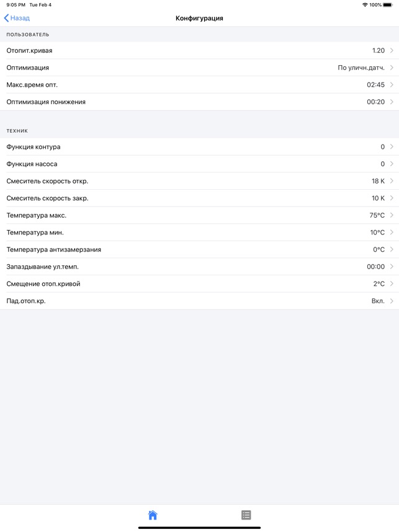Expand the Оптимизация row chevron
This screenshot has width=399, height=532.
[x=392, y=68]
